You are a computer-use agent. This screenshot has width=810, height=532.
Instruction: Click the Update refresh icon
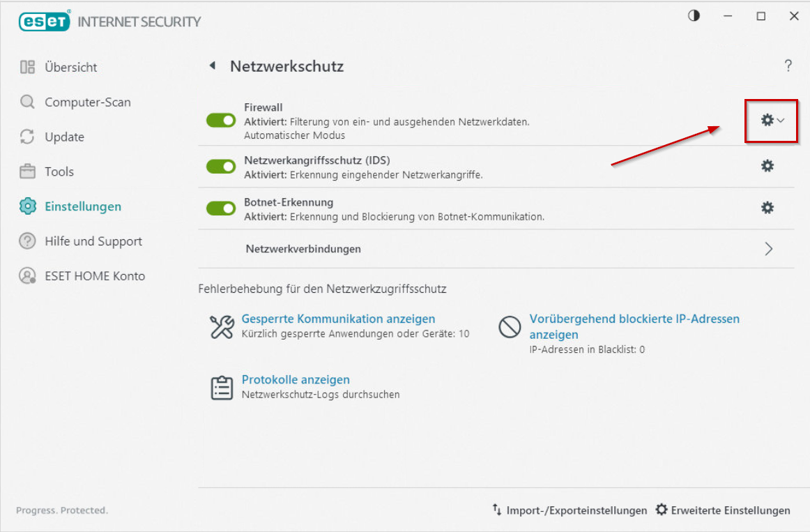click(27, 137)
